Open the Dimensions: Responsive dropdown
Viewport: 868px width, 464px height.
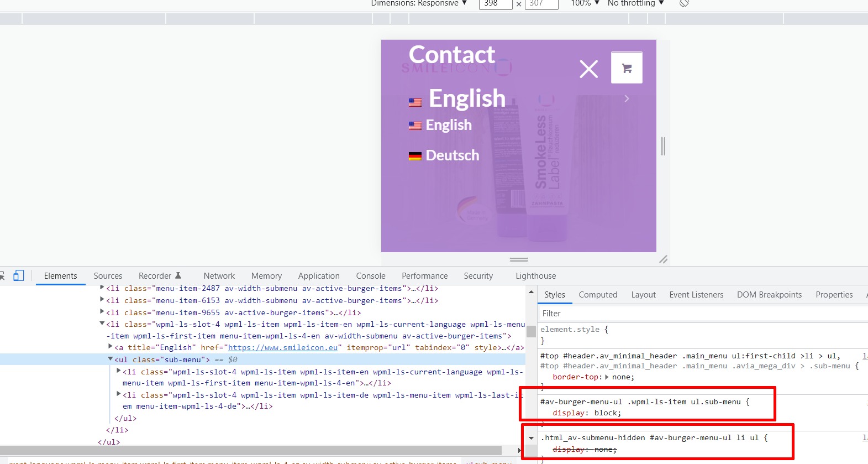(419, 3)
